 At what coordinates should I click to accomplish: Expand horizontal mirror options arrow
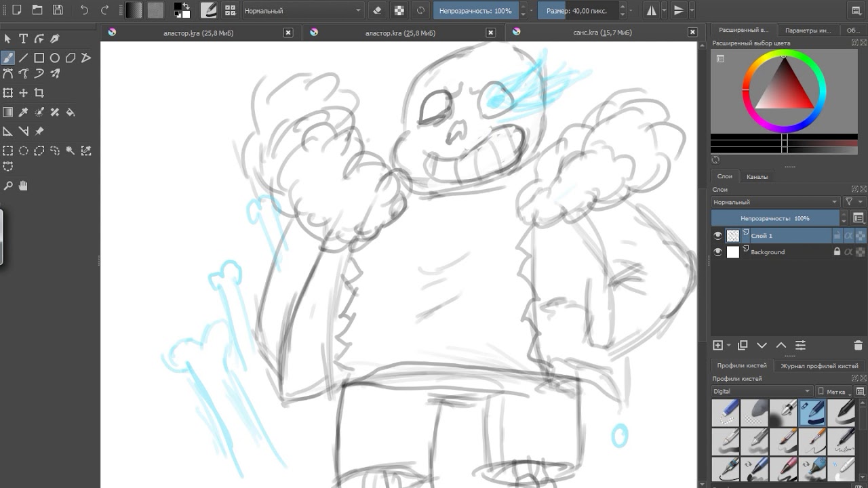tap(664, 10)
